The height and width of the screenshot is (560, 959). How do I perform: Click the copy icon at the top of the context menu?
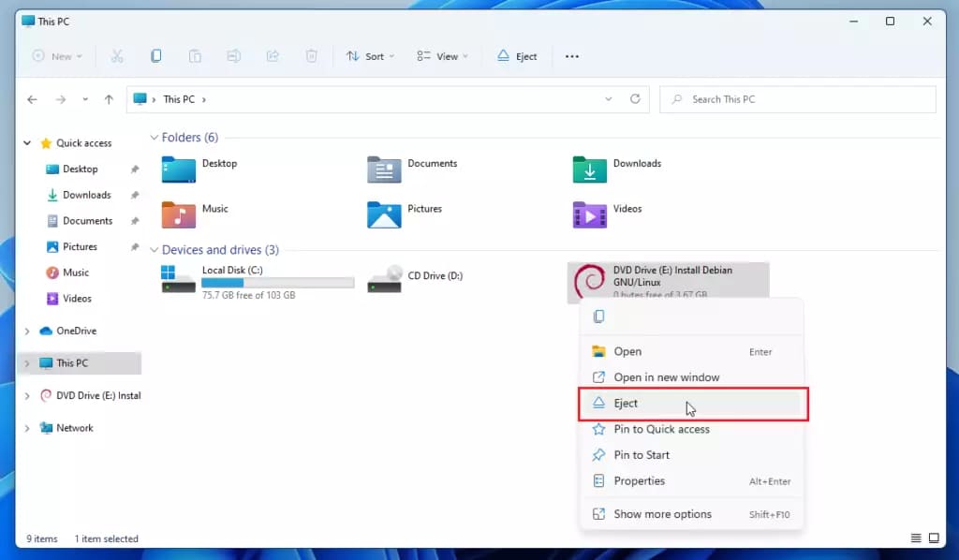click(598, 317)
